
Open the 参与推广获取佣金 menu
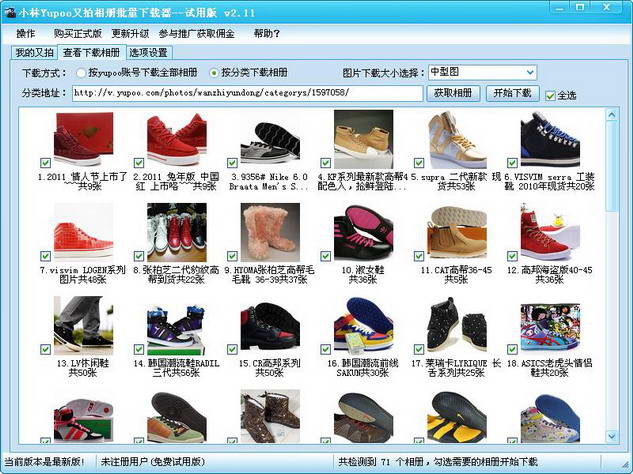[196, 34]
